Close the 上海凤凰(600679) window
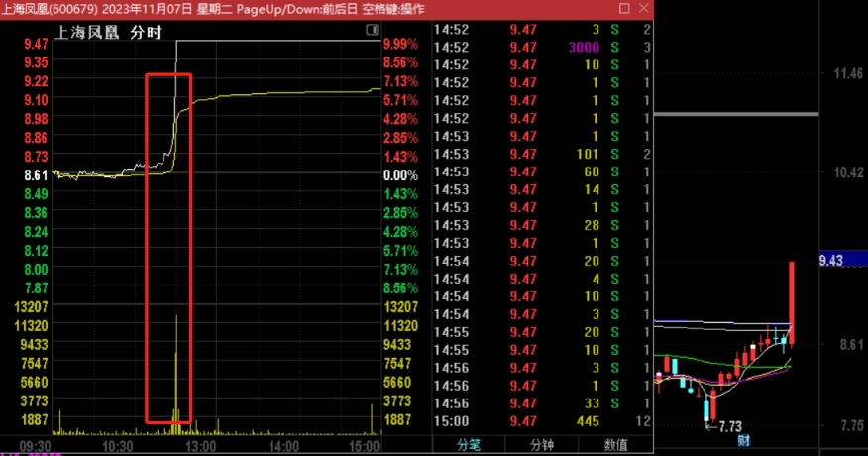868x456 pixels. tap(643, 8)
